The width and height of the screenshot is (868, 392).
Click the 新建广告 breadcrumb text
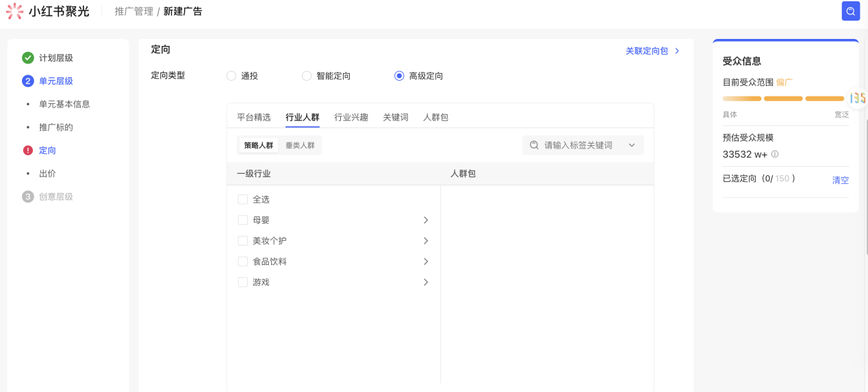(x=183, y=12)
